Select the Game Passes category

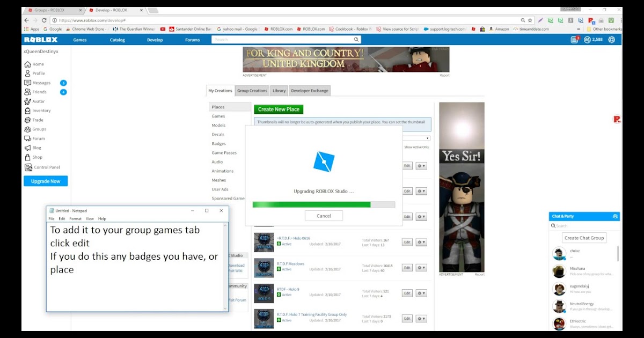224,153
